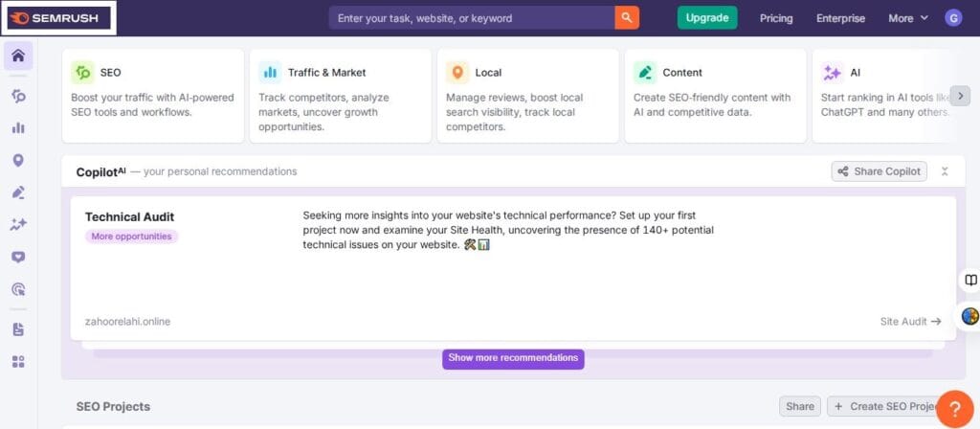Open the Local map-pin sidebar icon
The height and width of the screenshot is (429, 980).
[x=18, y=161]
